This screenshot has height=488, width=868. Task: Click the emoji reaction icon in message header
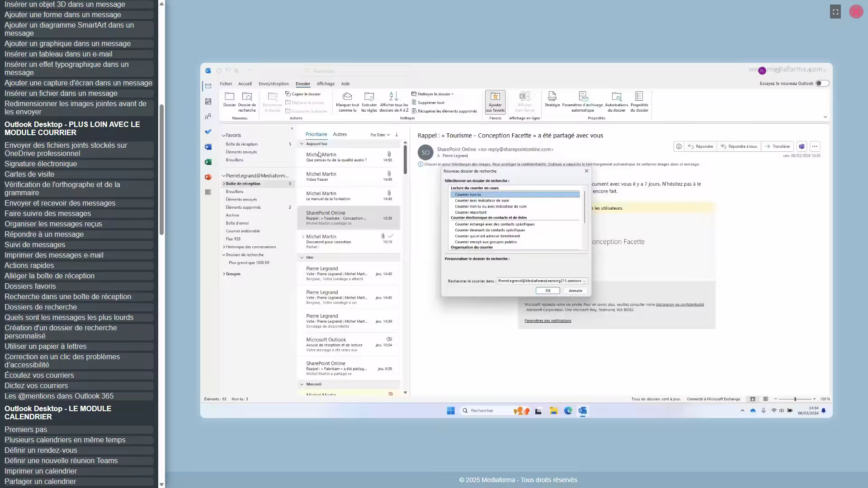coord(679,146)
